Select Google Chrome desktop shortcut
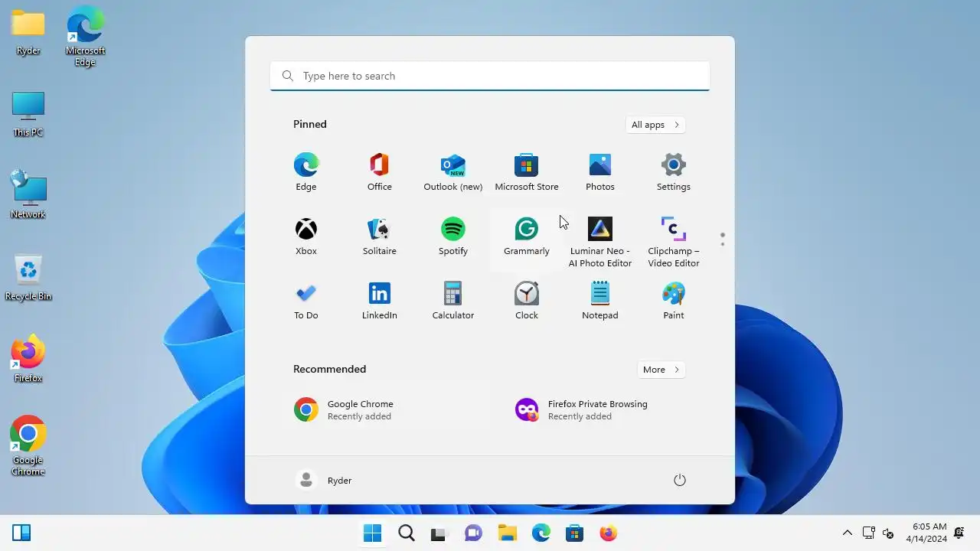The height and width of the screenshot is (551, 980). (28, 445)
